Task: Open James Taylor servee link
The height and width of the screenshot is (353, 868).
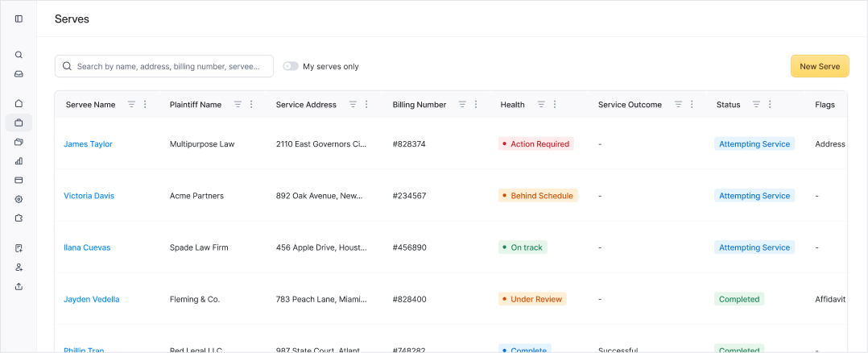Action: point(88,144)
